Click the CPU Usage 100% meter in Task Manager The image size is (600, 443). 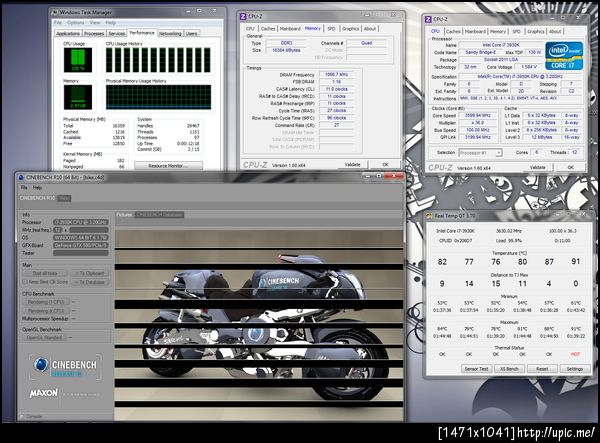pyautogui.click(x=78, y=60)
